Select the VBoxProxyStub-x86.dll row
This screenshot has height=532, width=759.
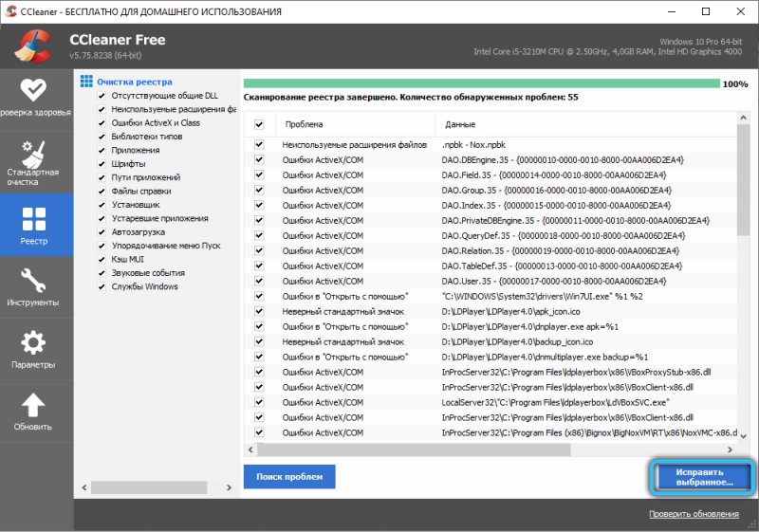point(491,372)
